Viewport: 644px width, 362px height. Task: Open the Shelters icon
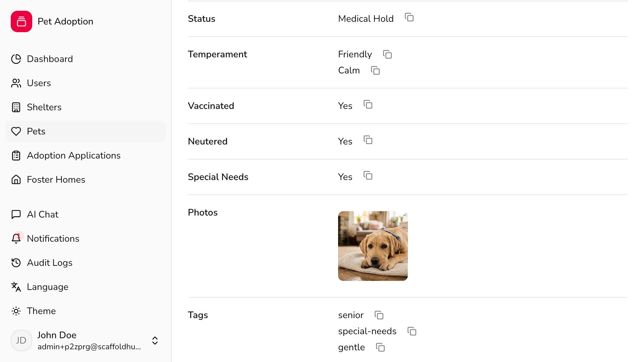point(16,107)
